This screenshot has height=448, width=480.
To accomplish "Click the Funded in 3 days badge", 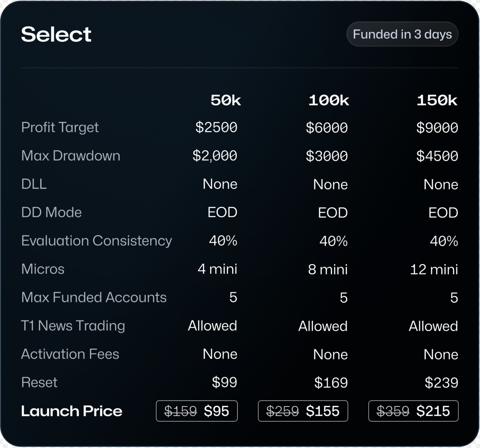I will tap(402, 34).
